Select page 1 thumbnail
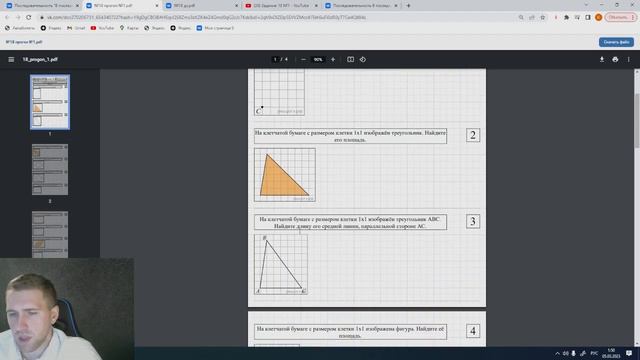The width and height of the screenshot is (640, 360). point(50,102)
